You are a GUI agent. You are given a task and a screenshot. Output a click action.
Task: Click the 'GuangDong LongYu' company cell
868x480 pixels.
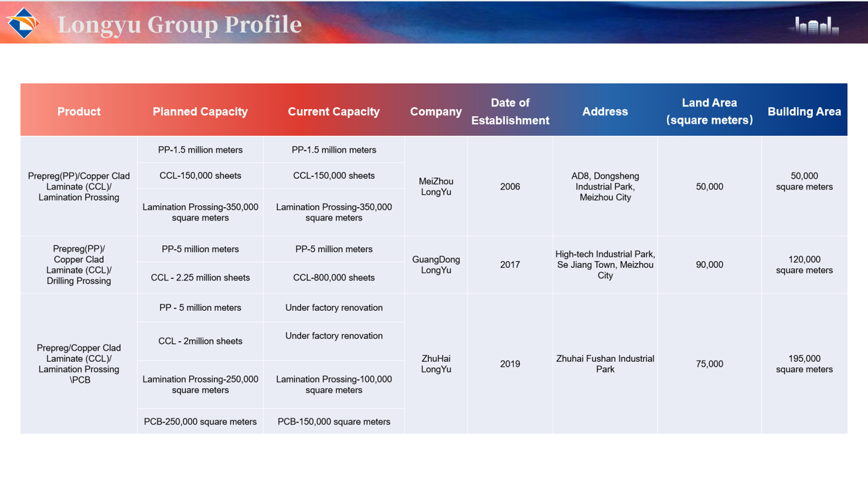pyautogui.click(x=436, y=265)
